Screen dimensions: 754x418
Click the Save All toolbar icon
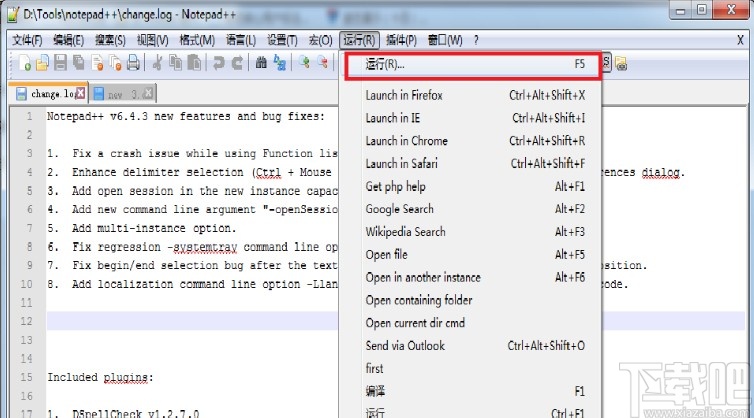pyautogui.click(x=78, y=63)
